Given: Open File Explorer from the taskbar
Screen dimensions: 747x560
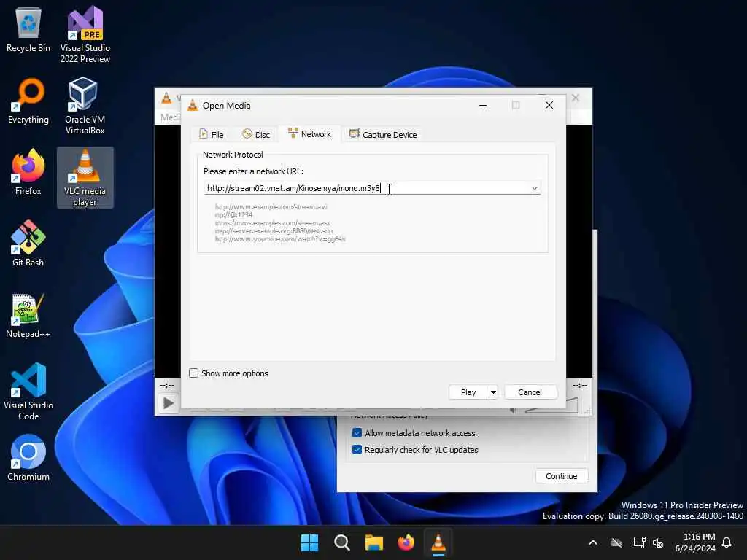Looking at the screenshot, I should [x=374, y=542].
